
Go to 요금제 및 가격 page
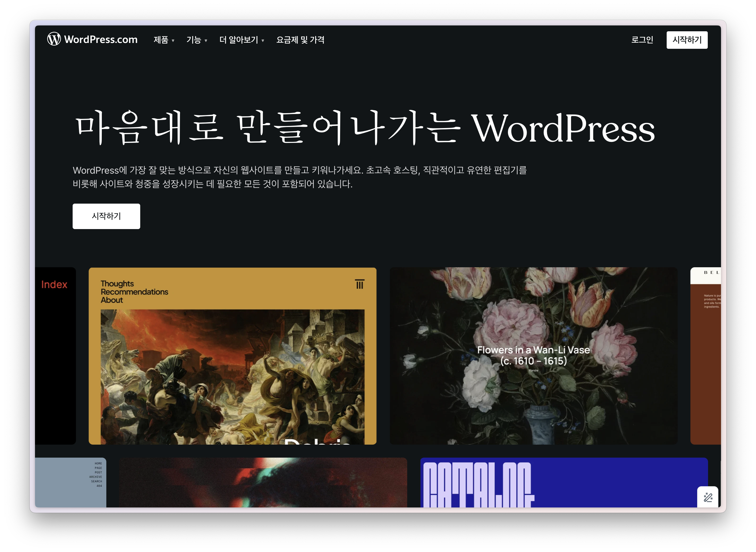[x=300, y=40]
